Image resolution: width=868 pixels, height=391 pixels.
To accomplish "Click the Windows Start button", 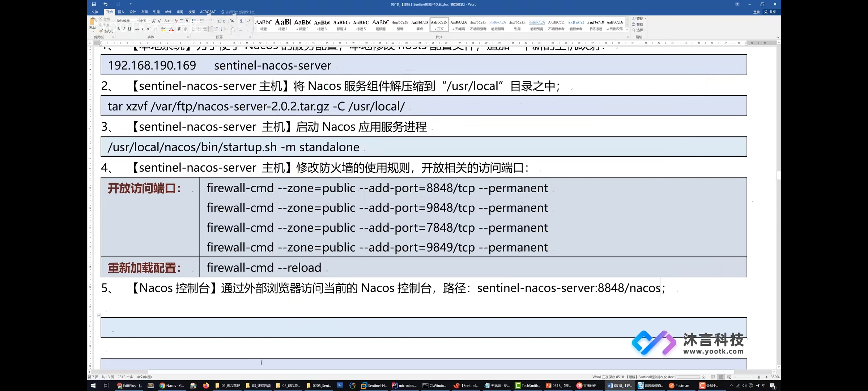I will point(93,386).
